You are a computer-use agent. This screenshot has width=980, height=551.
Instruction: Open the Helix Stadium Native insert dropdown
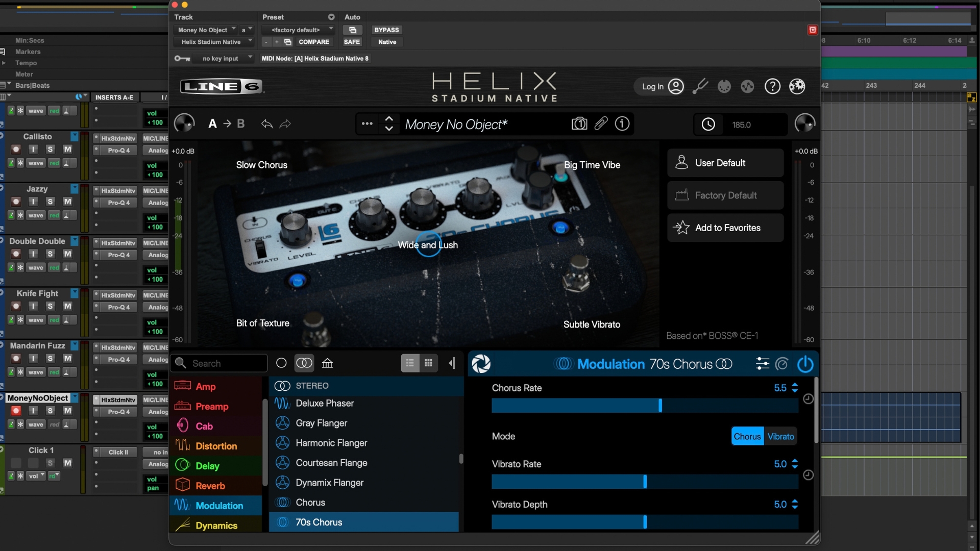(x=214, y=42)
